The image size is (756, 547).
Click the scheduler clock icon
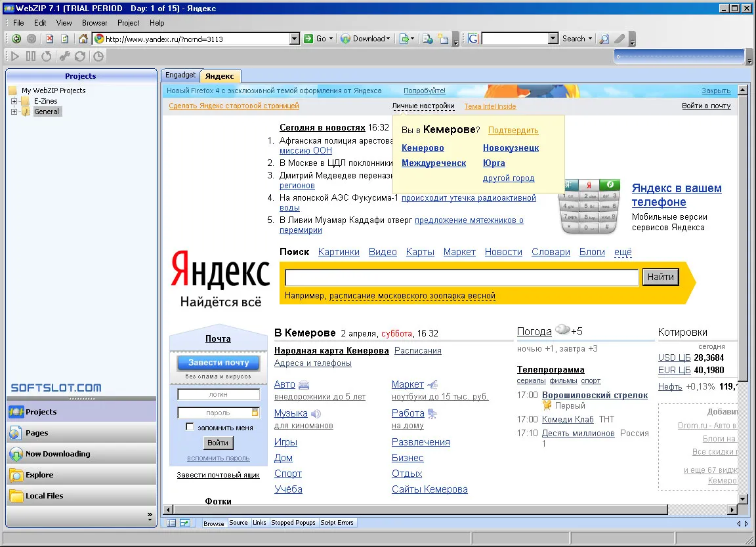click(x=98, y=56)
